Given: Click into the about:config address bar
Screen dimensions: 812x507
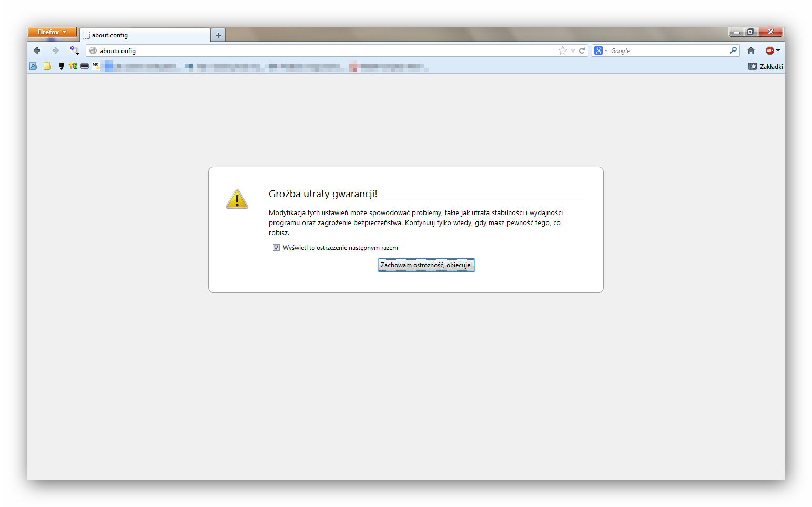Looking at the screenshot, I should (316, 51).
